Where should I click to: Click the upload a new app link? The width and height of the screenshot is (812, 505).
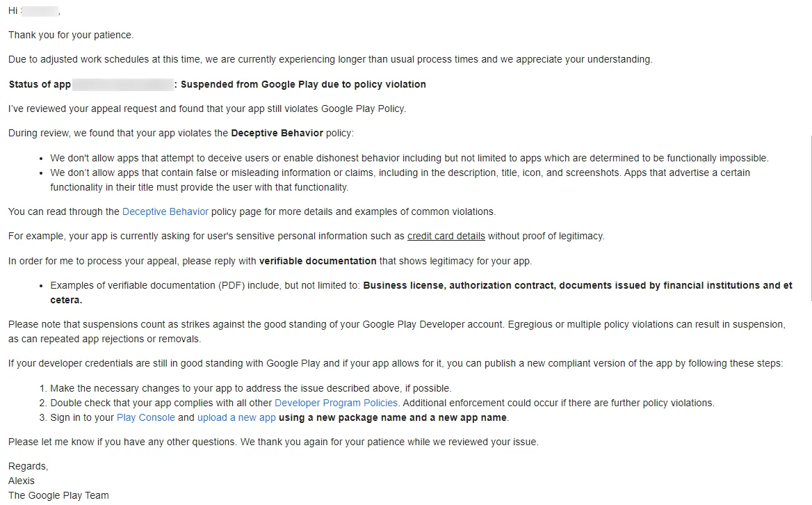pos(236,417)
